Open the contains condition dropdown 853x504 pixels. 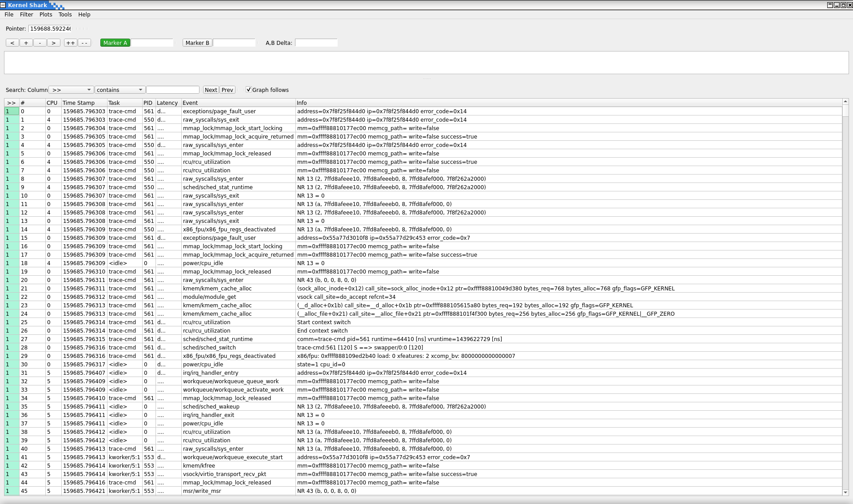pos(119,89)
